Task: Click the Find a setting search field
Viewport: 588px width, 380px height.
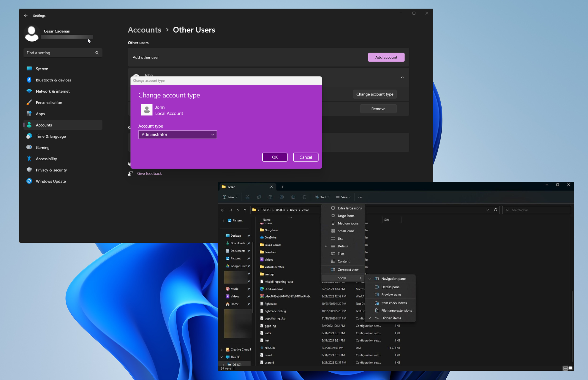Action: pos(63,53)
